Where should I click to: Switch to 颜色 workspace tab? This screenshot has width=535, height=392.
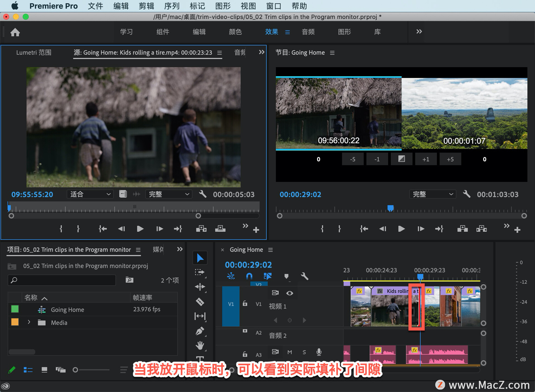[235, 32]
